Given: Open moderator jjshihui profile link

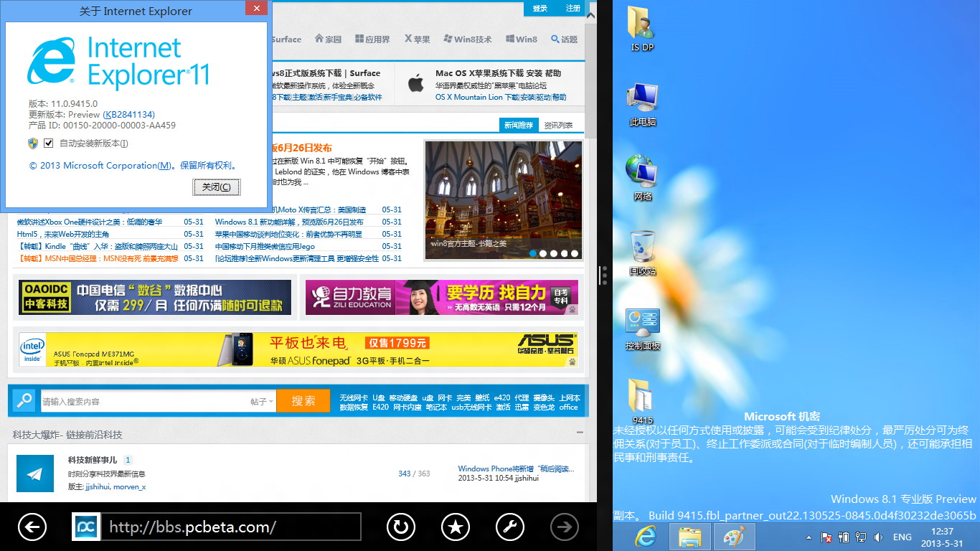Looking at the screenshot, I should (x=96, y=487).
